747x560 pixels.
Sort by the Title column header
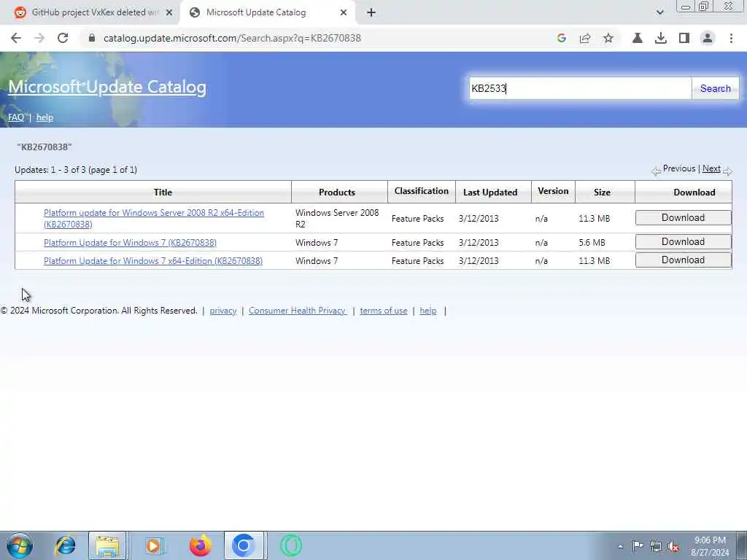(163, 192)
